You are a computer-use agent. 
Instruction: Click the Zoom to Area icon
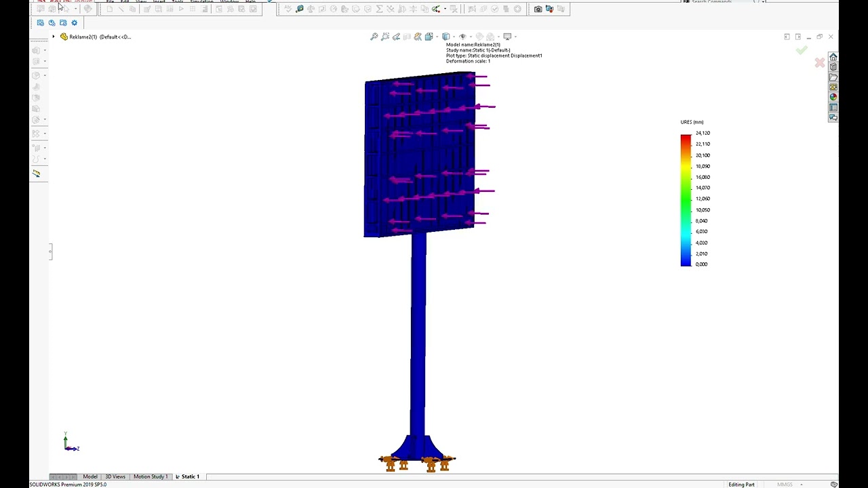click(x=385, y=37)
